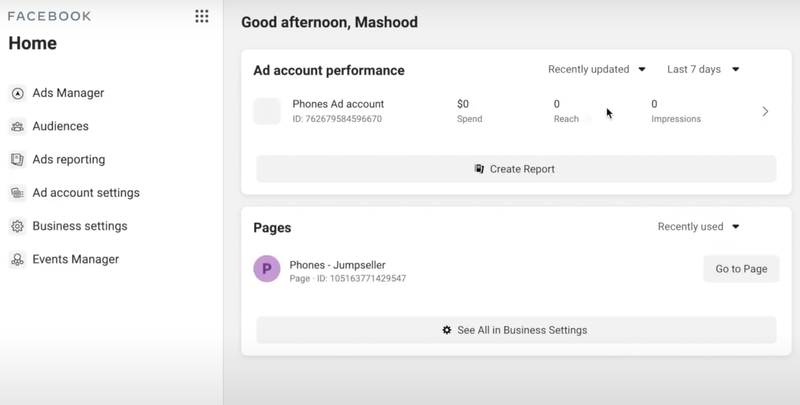Image resolution: width=800 pixels, height=405 pixels.
Task: Click the Phones - Jumpseller page name
Action: [x=337, y=265]
